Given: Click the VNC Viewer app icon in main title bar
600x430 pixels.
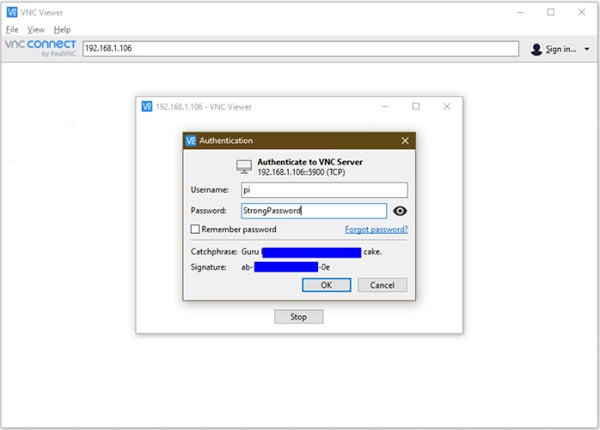Looking at the screenshot, I should [x=12, y=12].
